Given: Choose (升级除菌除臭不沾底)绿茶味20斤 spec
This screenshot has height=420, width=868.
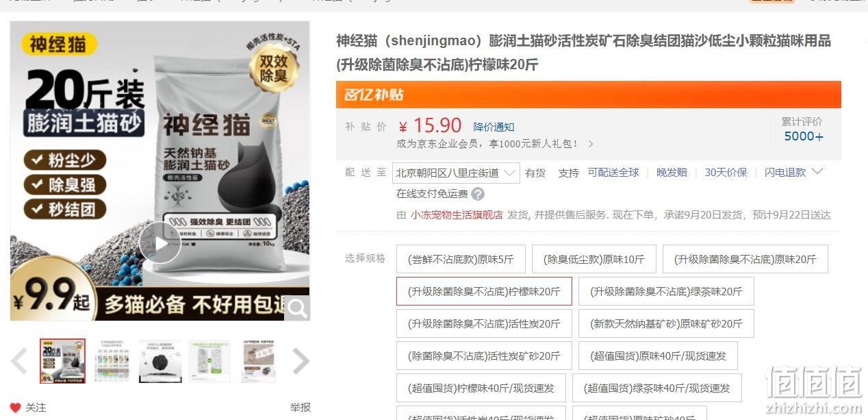Looking at the screenshot, I should (666, 291).
